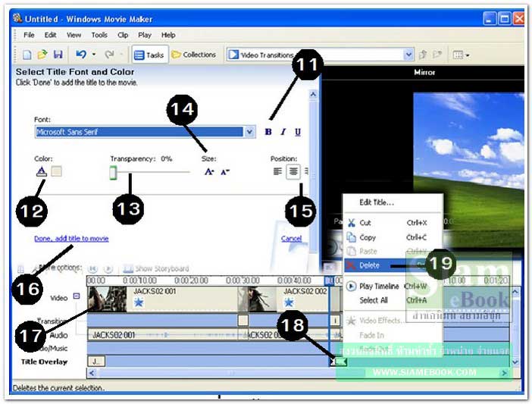
Task: Click the timeline scroll down arrow
Action: [515, 362]
